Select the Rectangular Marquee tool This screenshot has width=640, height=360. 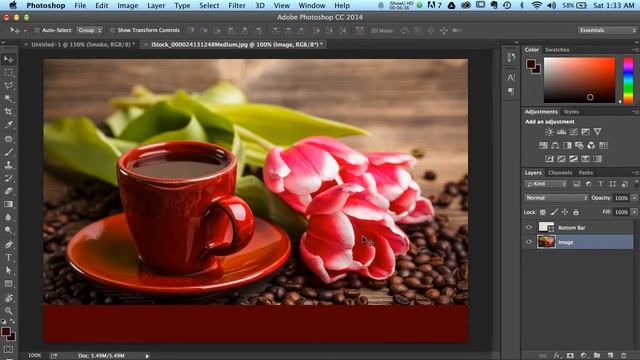pos(8,73)
